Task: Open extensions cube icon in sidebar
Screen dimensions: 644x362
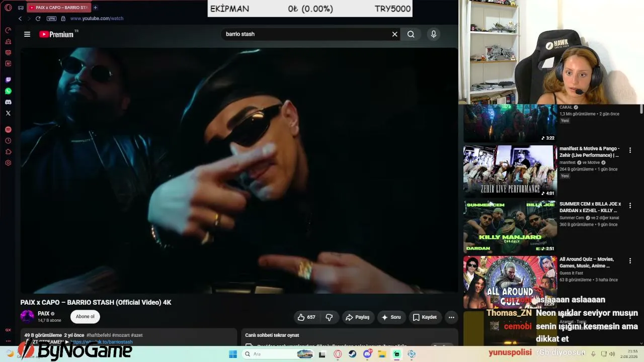Action: (x=8, y=152)
